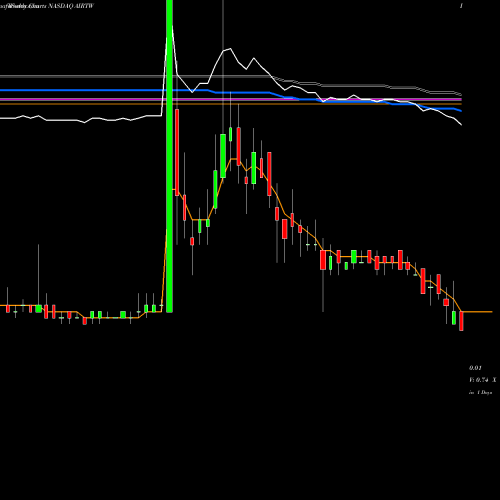Click the NASDAQ AIRTW chart title
Image resolution: width=500 pixels, height=500 pixels.
(71, 6)
